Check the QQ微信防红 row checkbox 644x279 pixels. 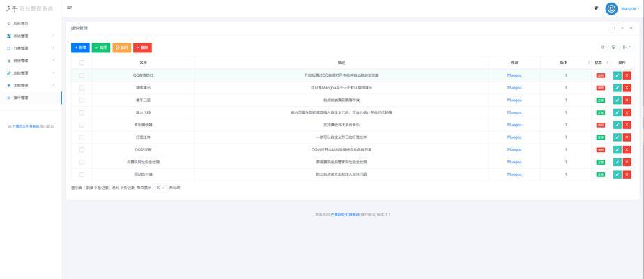[x=82, y=75]
